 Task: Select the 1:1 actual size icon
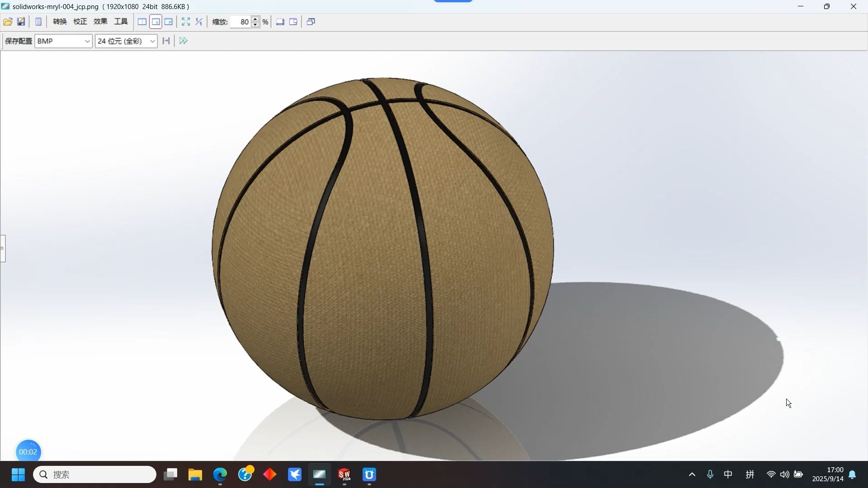(198, 22)
